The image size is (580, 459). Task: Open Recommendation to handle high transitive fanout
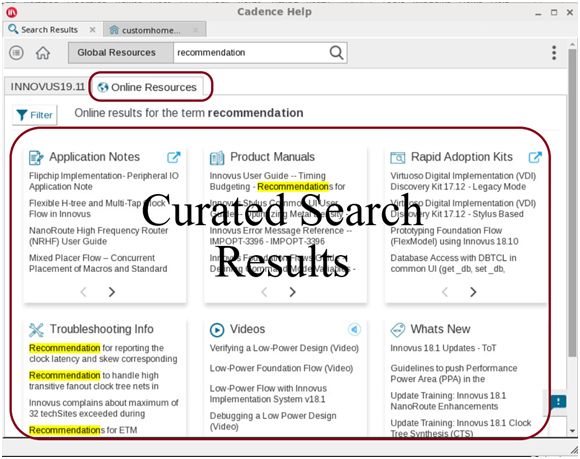94,381
